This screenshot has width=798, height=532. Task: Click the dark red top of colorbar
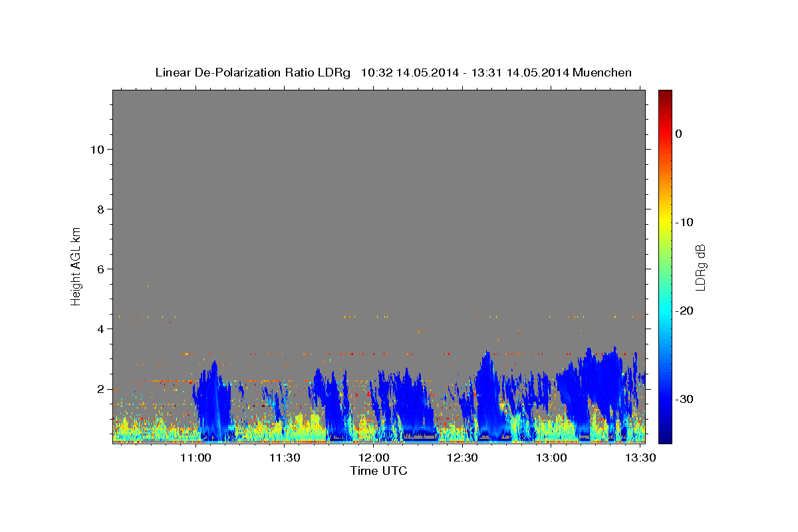tap(665, 94)
